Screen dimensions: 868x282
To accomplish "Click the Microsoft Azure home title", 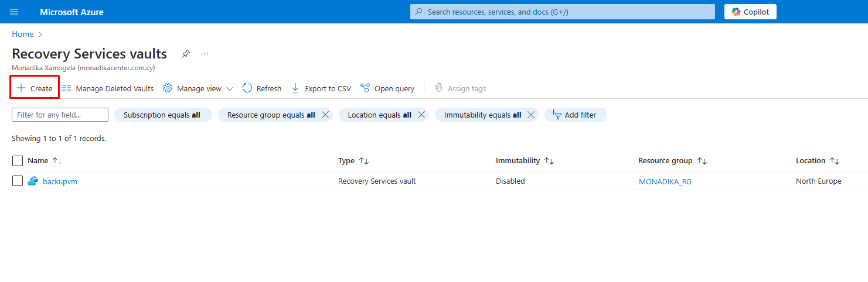I will [72, 12].
